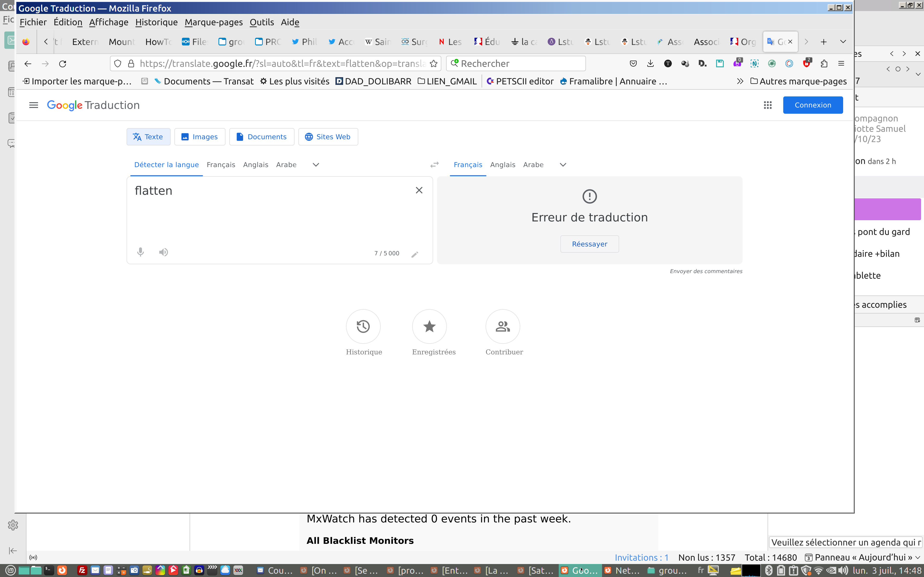The image size is (924, 577).
Task: Open the Marque-pages menu
Action: [213, 22]
